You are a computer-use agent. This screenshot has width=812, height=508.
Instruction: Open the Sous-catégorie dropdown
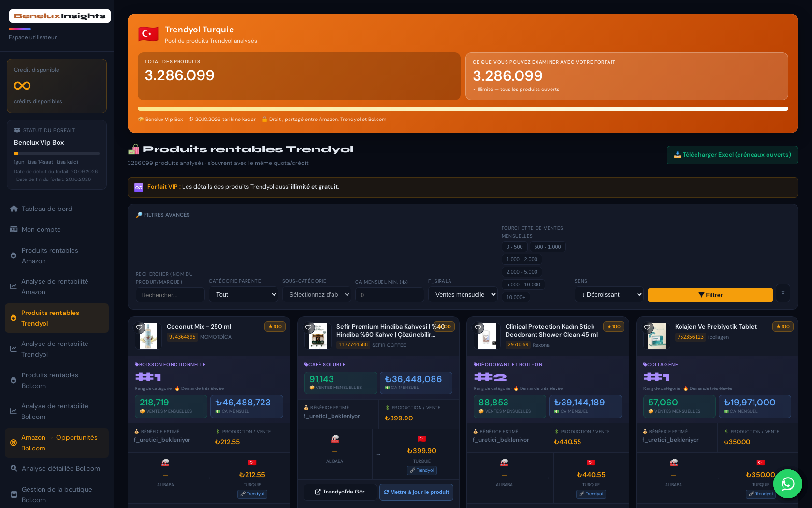317,295
